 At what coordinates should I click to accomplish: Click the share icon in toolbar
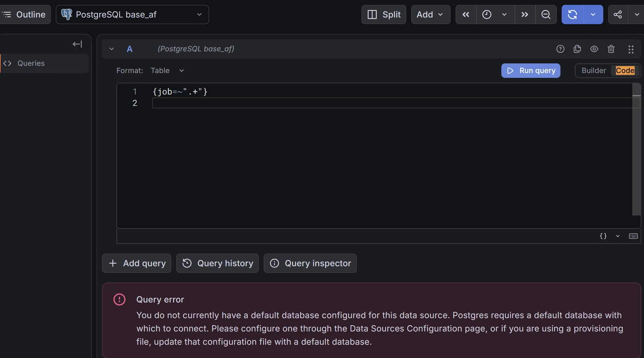pyautogui.click(x=618, y=14)
